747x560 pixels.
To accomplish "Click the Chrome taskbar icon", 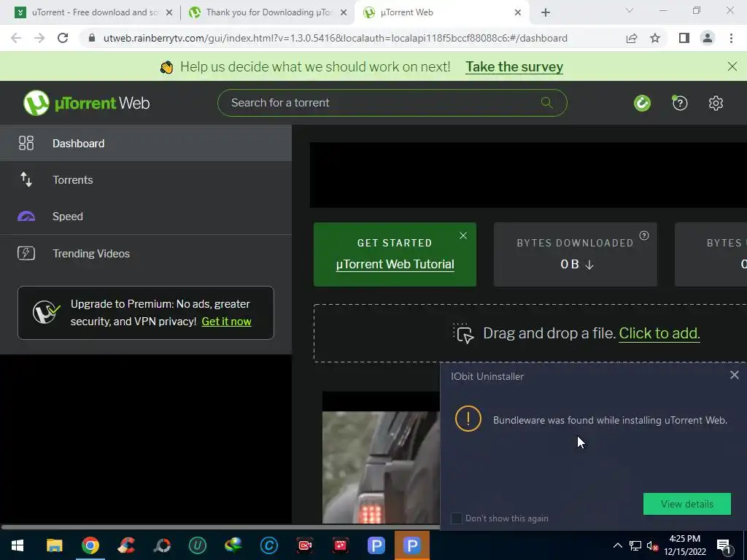I will (x=90, y=545).
